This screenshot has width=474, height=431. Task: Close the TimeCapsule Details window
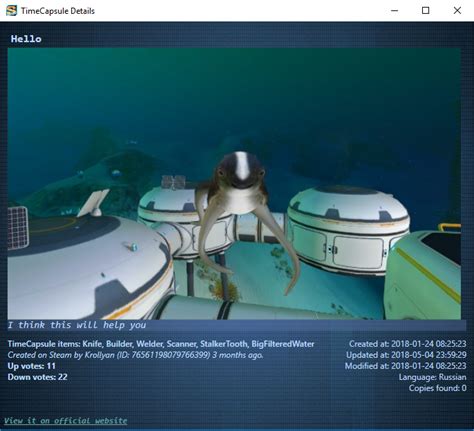click(457, 11)
